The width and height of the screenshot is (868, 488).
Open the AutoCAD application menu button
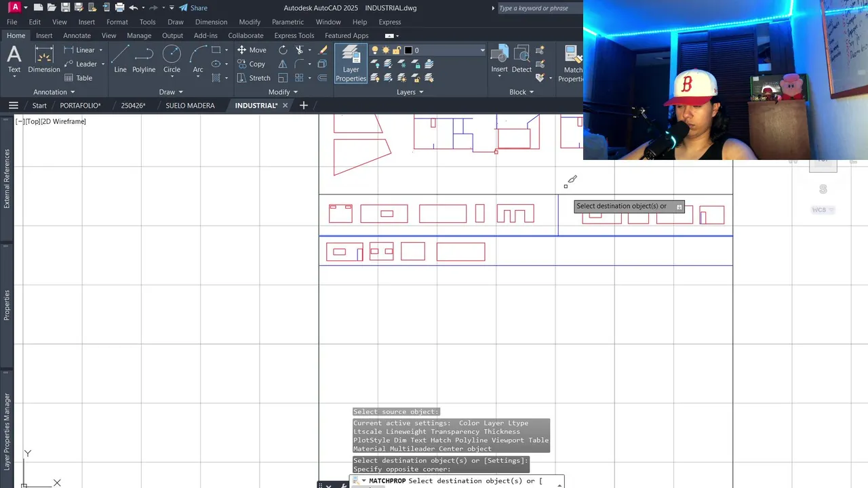(15, 7)
